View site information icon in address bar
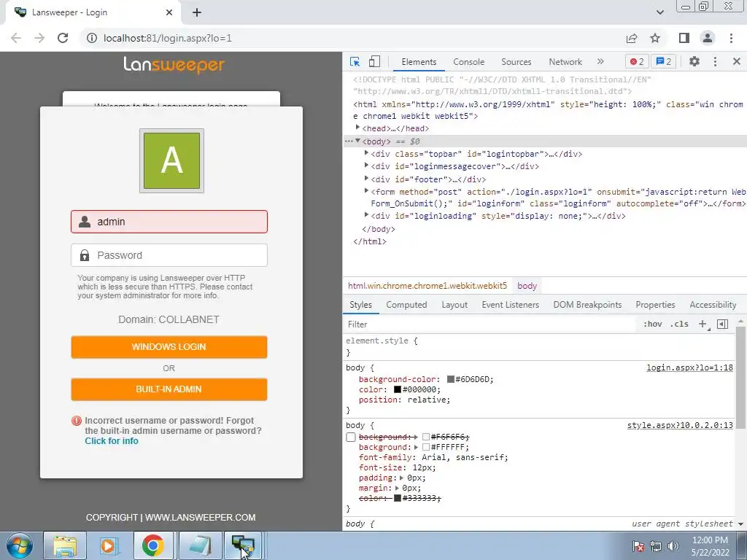Viewport: 747px width, 560px height. tap(91, 38)
